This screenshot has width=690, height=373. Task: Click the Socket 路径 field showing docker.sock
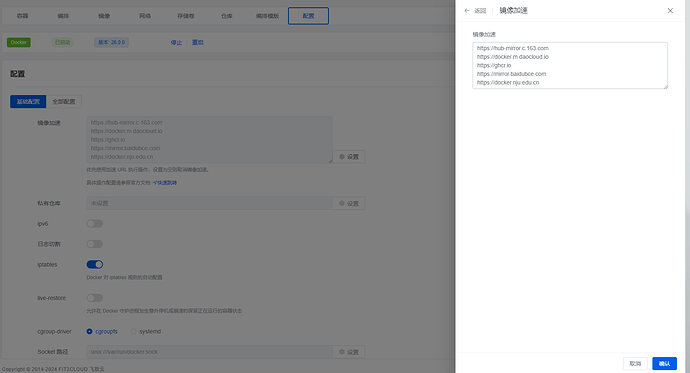[x=209, y=352]
